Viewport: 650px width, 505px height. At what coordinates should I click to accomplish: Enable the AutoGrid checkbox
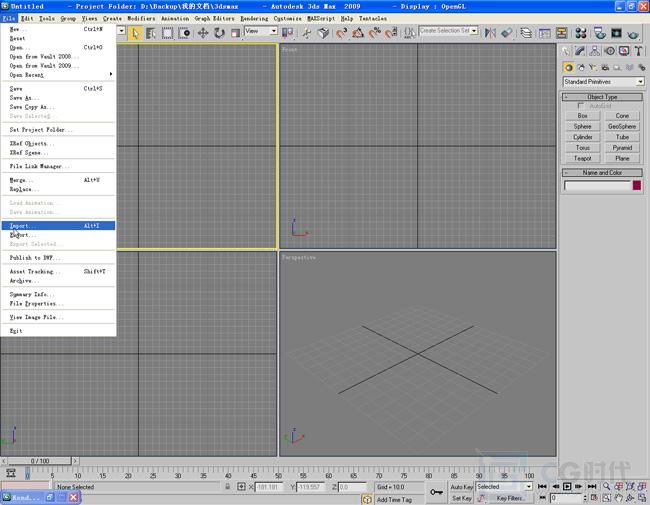(581, 106)
